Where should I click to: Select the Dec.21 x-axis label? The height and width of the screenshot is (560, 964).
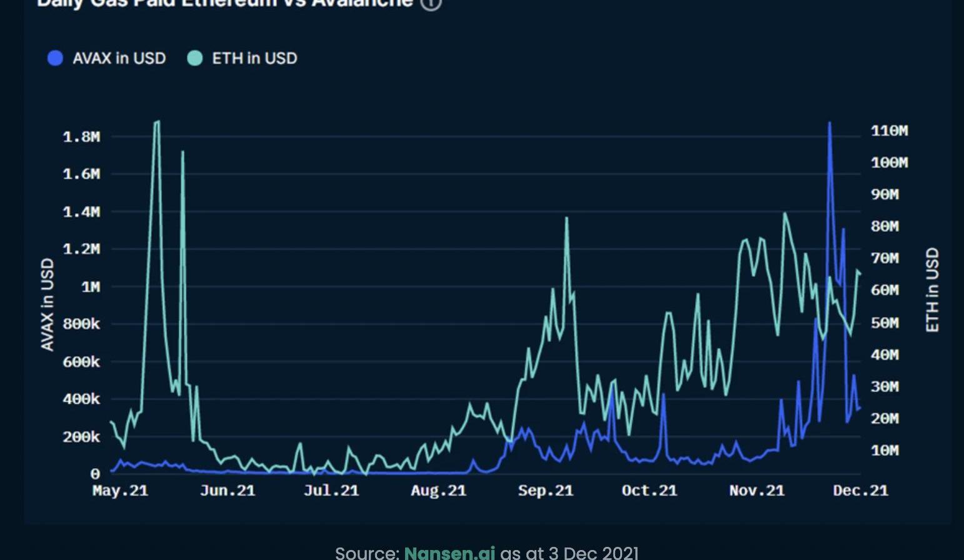(x=860, y=491)
